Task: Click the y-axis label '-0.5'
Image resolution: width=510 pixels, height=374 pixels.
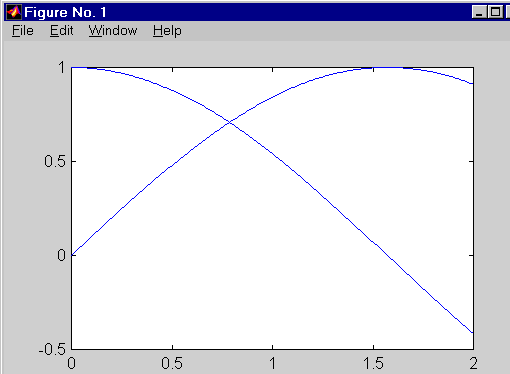Action: (x=52, y=350)
